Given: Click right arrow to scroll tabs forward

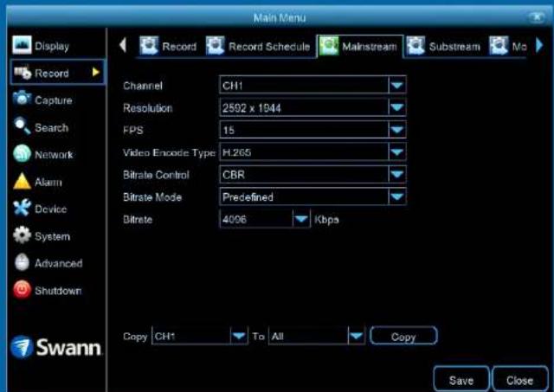Looking at the screenshot, I should click(x=539, y=45).
